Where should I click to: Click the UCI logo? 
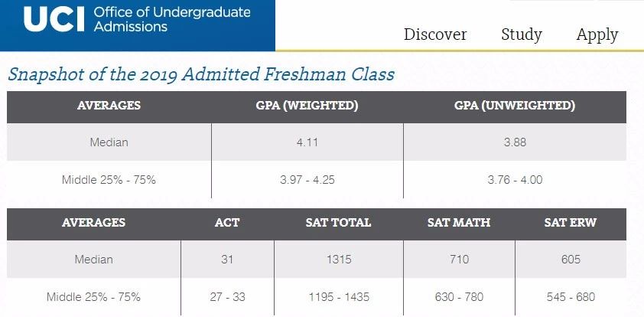click(x=53, y=20)
